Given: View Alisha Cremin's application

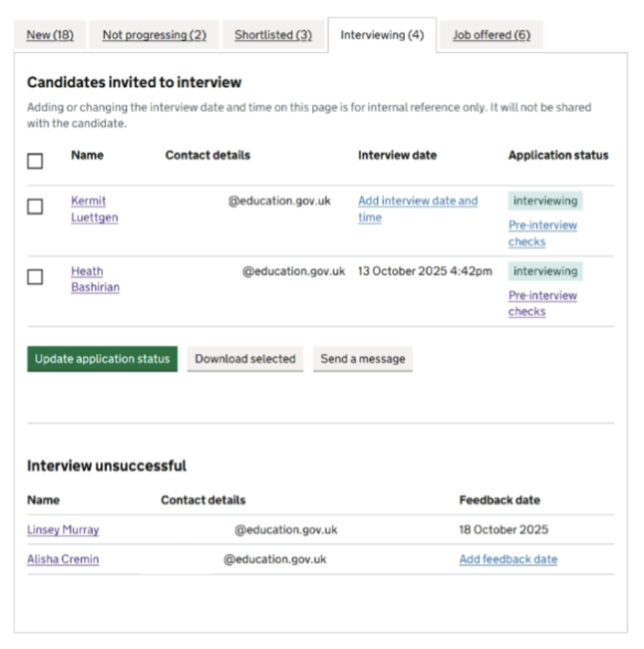Looking at the screenshot, I should click(63, 560).
